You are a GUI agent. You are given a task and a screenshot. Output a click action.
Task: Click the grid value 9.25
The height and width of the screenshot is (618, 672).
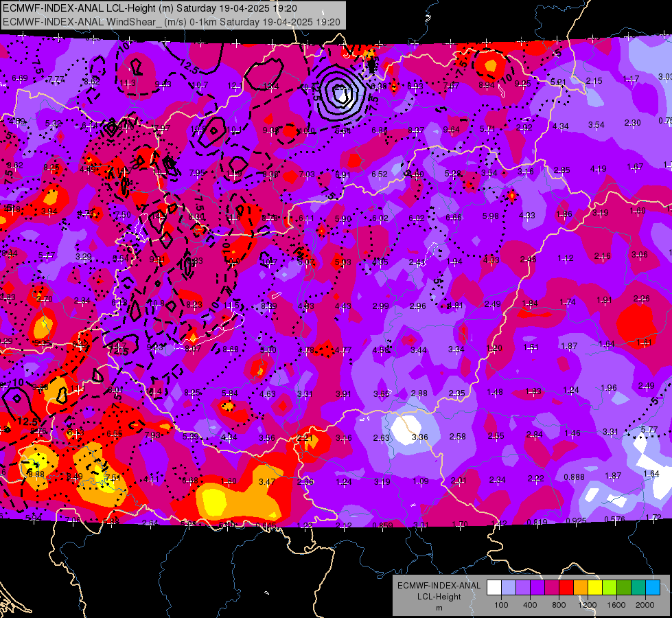pos(522,84)
